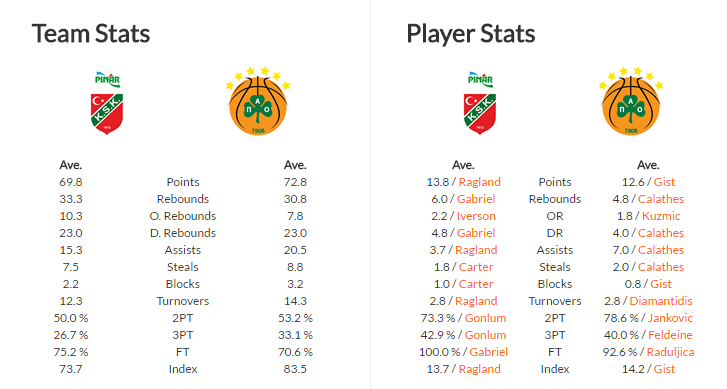Screen dimensions: 727x389
Task: Open Gist link in Points row
Action: coord(664,182)
